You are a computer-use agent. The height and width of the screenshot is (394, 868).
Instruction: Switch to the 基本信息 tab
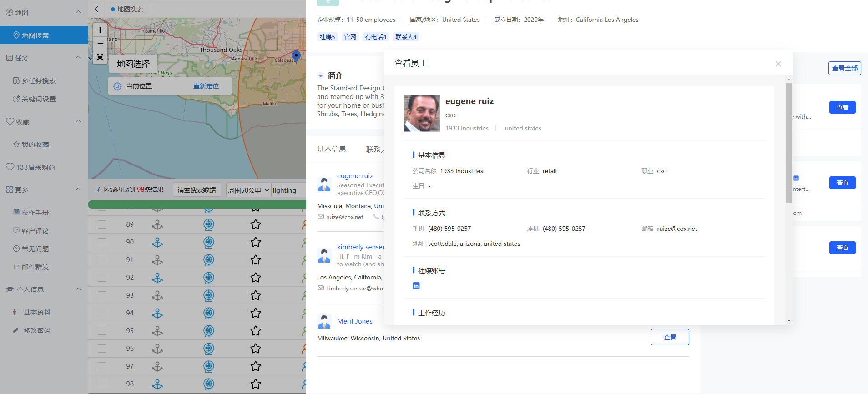[x=331, y=149]
